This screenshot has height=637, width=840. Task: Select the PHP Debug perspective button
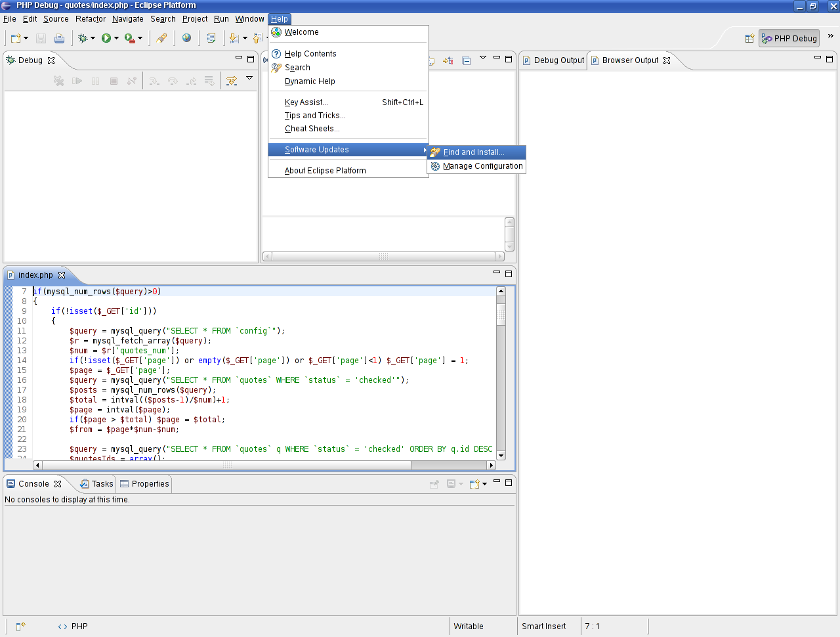pos(789,38)
